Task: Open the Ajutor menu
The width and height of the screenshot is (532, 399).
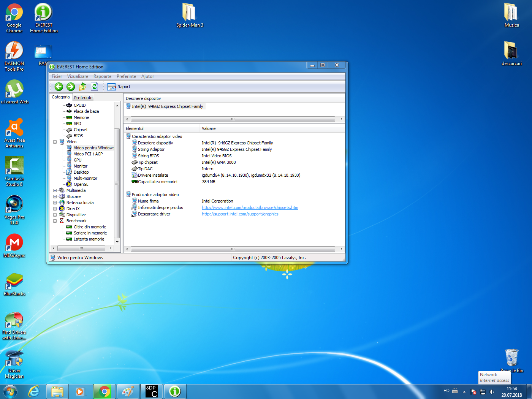Action: (x=147, y=76)
